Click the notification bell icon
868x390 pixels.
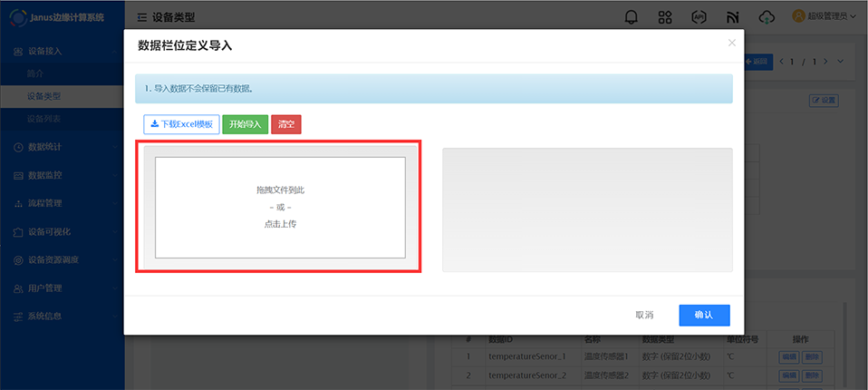click(631, 17)
